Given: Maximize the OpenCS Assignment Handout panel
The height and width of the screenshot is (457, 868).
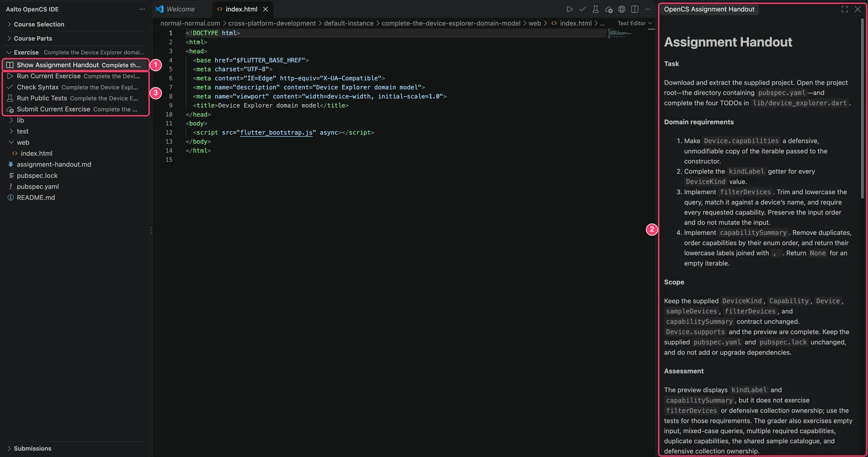Looking at the screenshot, I should (845, 9).
